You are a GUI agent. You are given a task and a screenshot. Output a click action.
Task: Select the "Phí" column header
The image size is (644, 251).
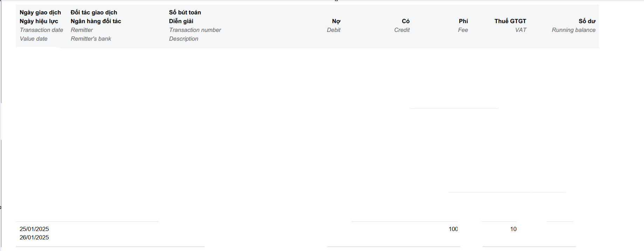(x=463, y=21)
